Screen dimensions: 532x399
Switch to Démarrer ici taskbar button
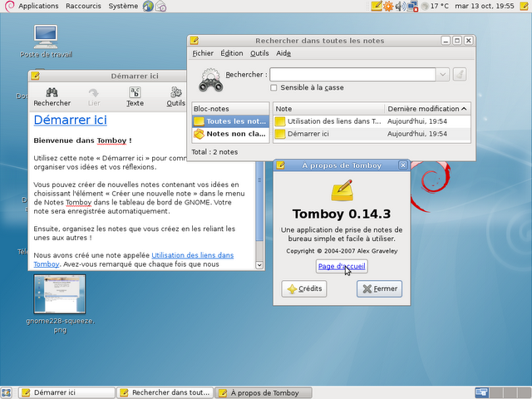click(66, 392)
